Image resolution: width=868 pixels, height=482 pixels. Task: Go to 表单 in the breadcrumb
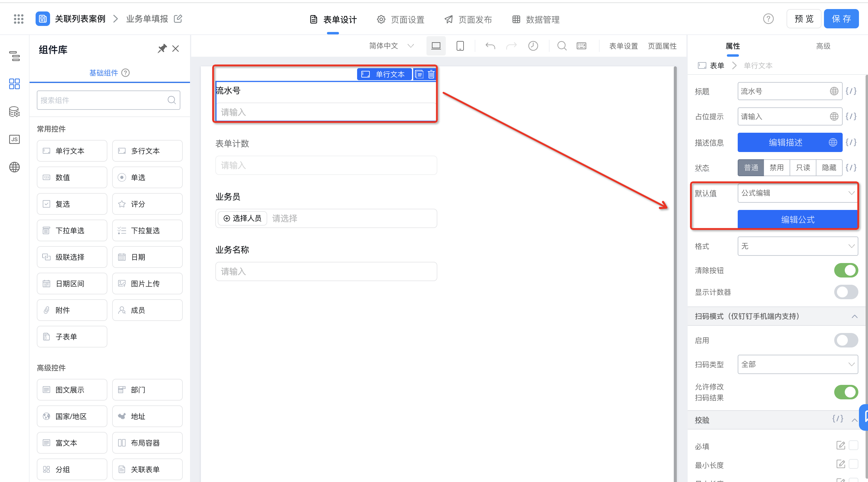717,65
